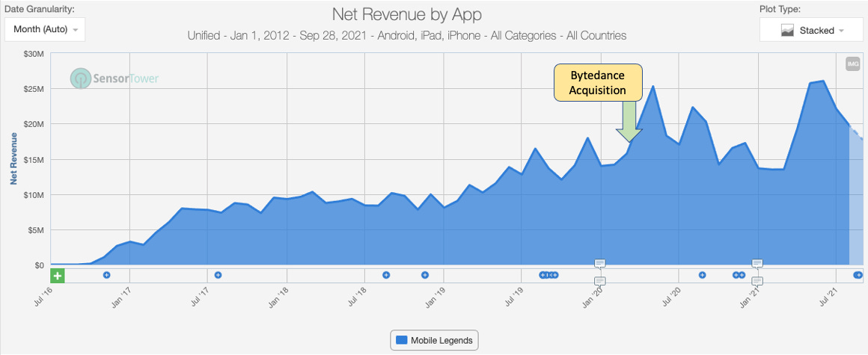Open the single event marker just after Jul '20
This screenshot has width=868, height=355.
[x=703, y=275]
